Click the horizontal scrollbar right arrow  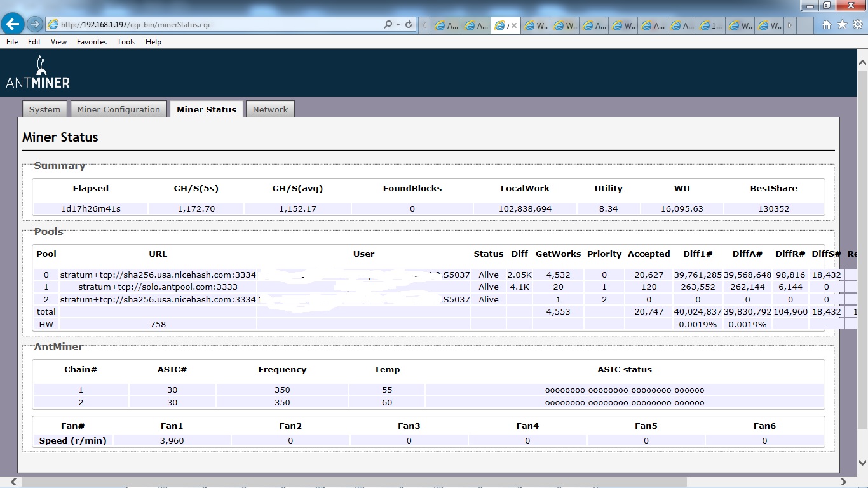844,482
